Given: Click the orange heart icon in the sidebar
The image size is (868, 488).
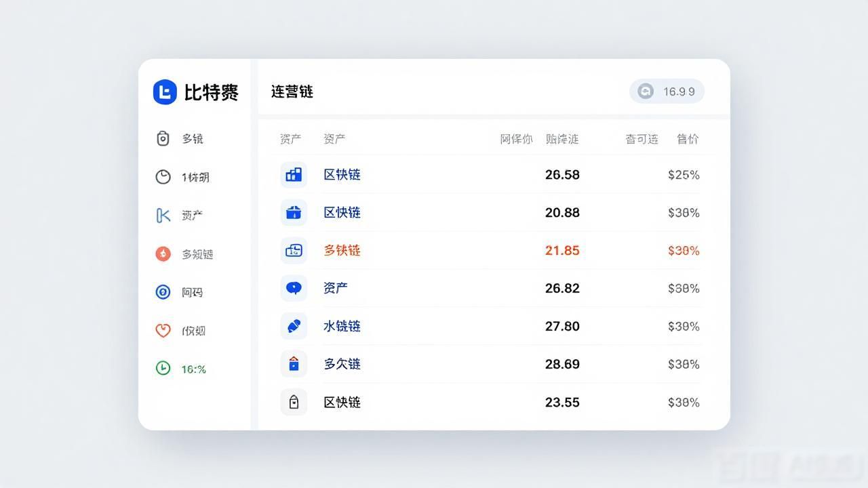Looking at the screenshot, I should point(163,331).
